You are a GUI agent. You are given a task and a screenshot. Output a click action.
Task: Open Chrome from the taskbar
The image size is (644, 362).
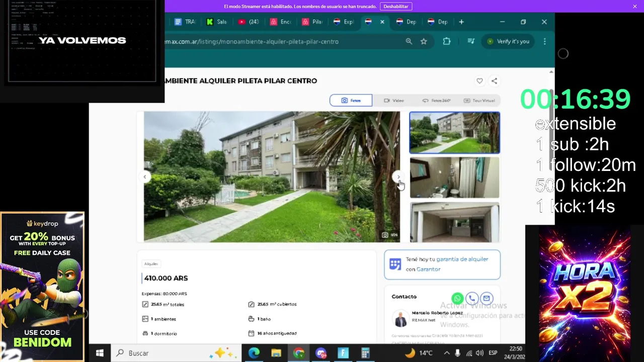click(x=299, y=353)
